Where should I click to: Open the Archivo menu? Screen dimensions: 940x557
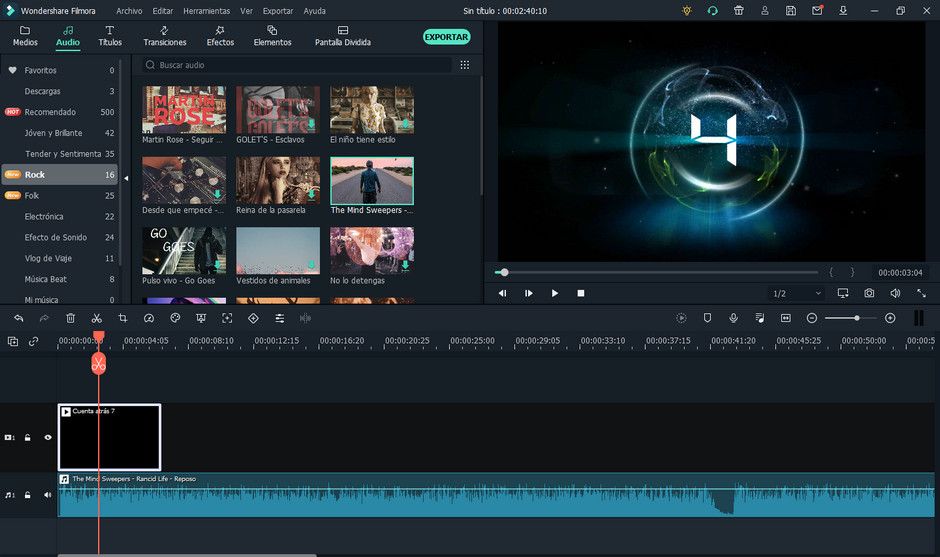tap(129, 11)
